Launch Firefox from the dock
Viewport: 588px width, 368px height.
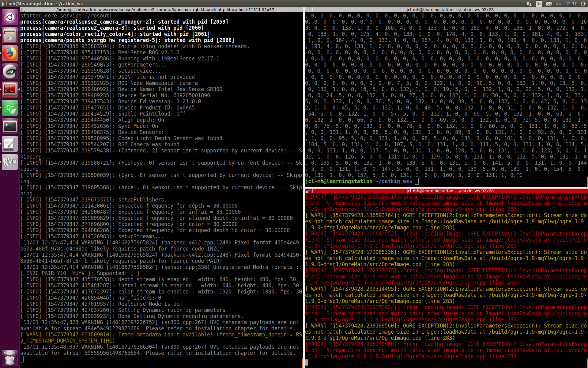pyautogui.click(x=10, y=54)
